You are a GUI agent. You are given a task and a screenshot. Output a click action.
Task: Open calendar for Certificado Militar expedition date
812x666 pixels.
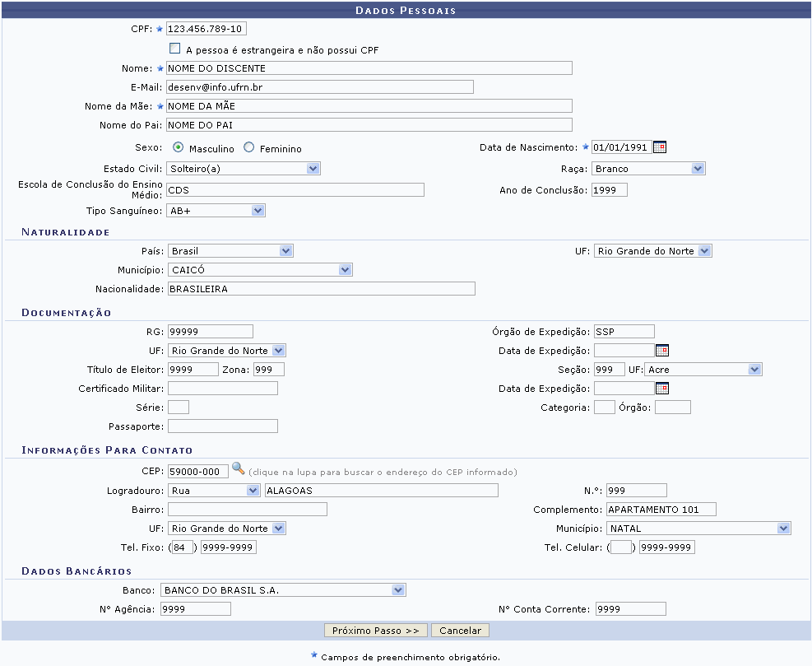tap(661, 389)
